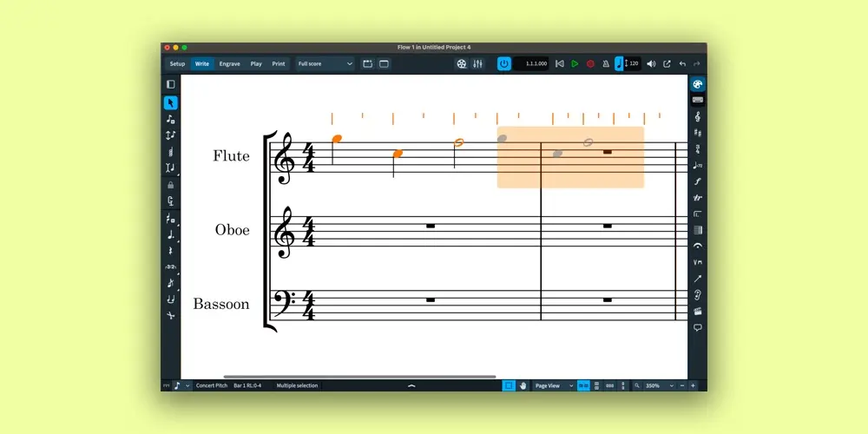This screenshot has height=434, width=868.
Task: Open the Comments speech bubble panel
Action: [698, 327]
